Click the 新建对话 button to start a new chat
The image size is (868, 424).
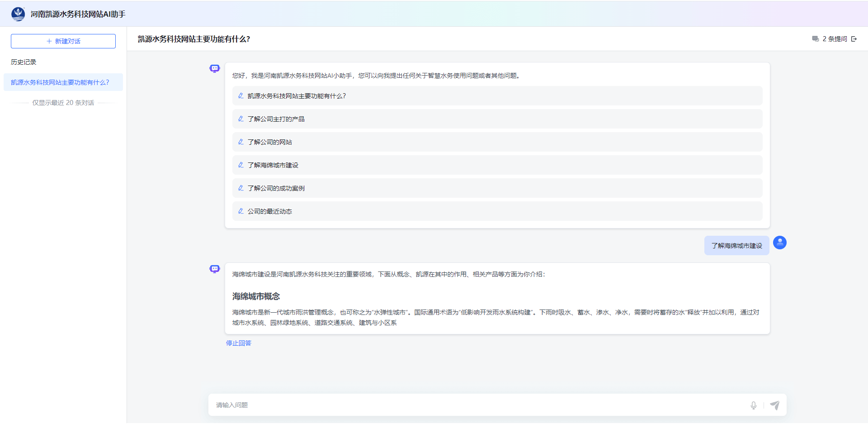click(63, 41)
